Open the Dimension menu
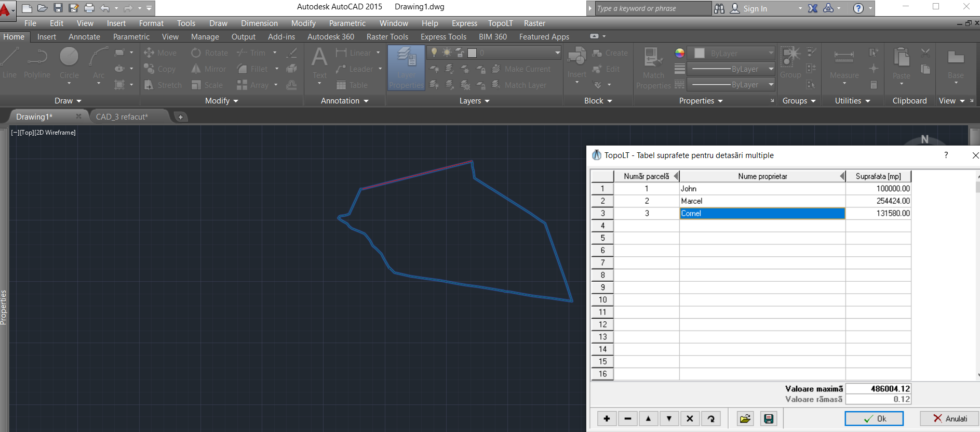 [x=259, y=23]
